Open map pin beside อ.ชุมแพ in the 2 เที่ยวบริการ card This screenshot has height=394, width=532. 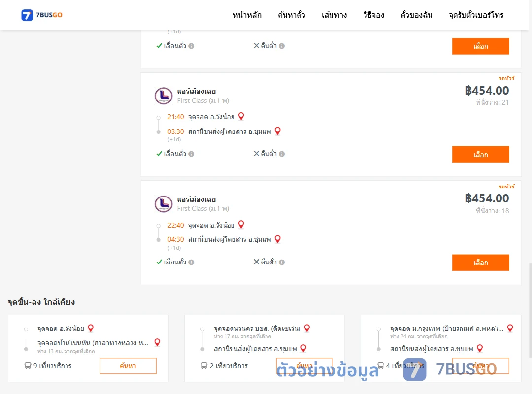coord(303,348)
